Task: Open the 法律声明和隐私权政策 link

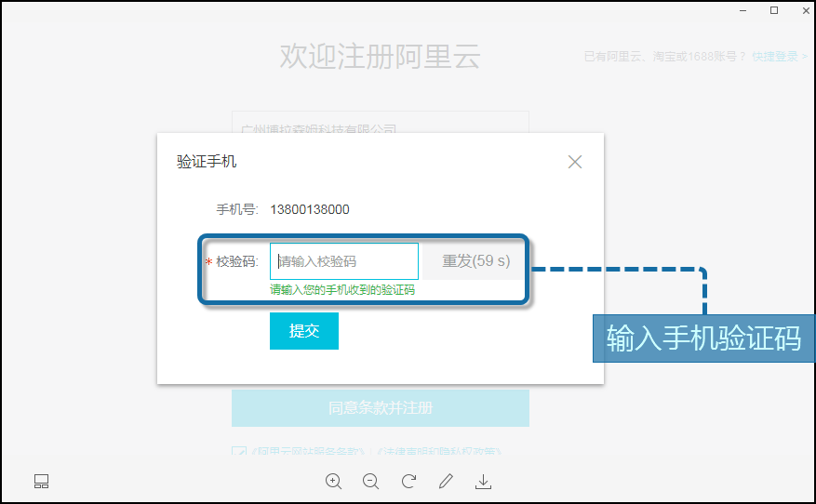Action: (438, 453)
